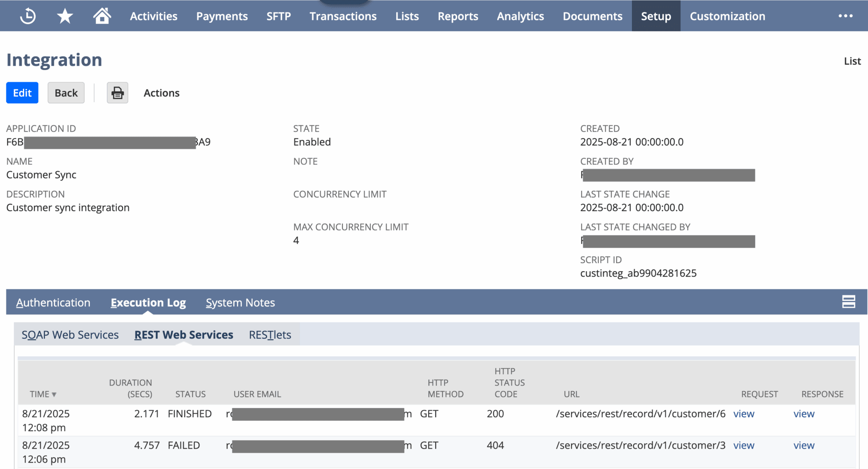Click the Back button

coord(66,92)
